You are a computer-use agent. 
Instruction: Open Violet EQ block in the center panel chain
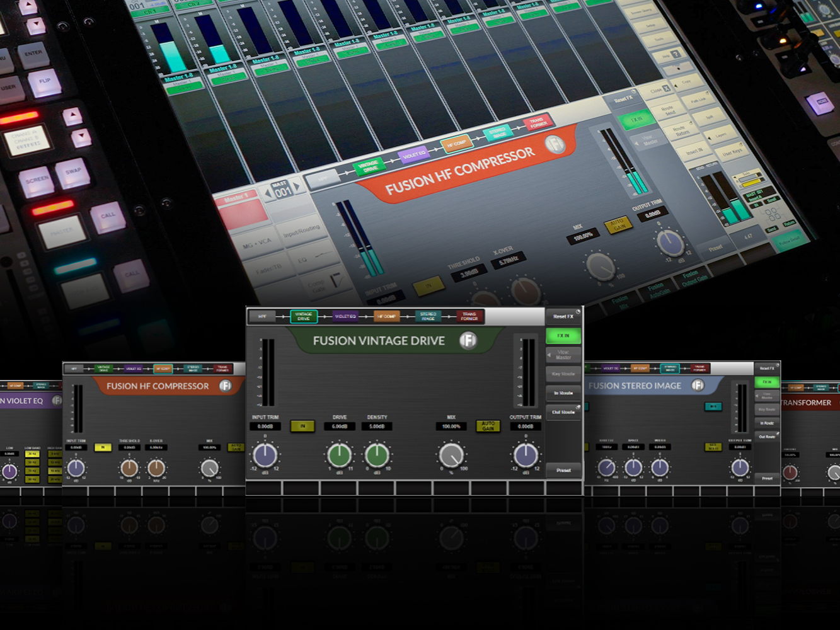click(345, 316)
